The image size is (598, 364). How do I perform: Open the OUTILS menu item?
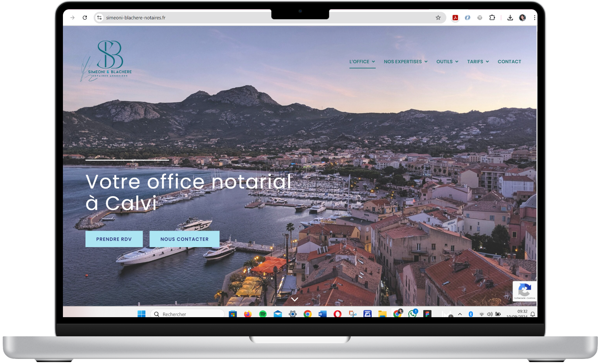(444, 62)
